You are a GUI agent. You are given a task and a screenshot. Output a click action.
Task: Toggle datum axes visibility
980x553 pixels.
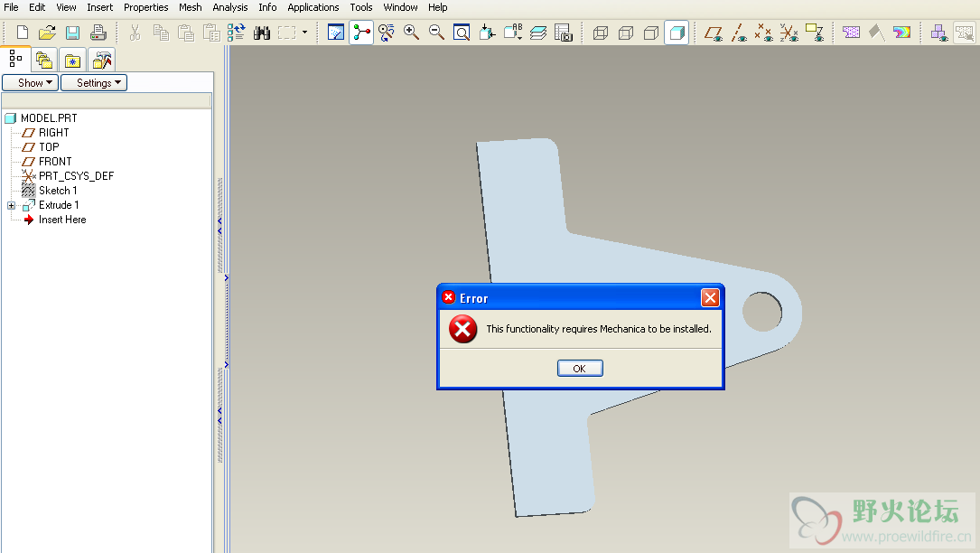pos(739,33)
